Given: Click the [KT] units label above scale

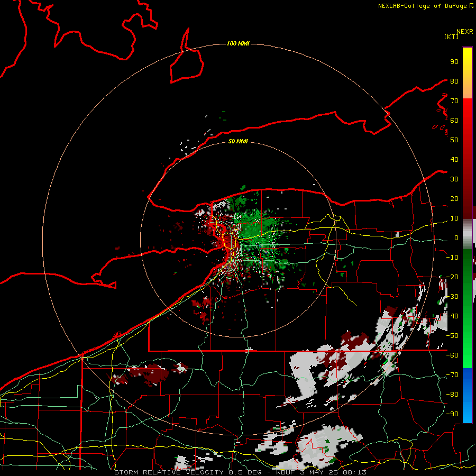Looking at the screenshot, I should [451, 36].
